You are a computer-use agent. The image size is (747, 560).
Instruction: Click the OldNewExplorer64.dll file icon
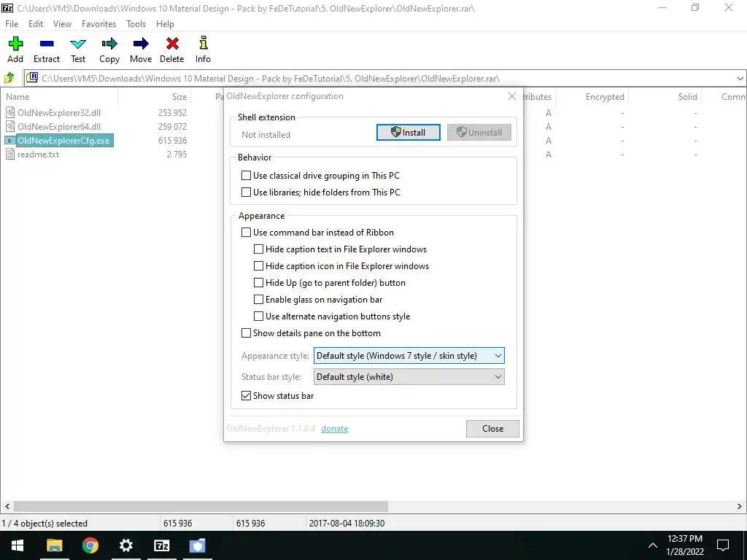tap(10, 127)
